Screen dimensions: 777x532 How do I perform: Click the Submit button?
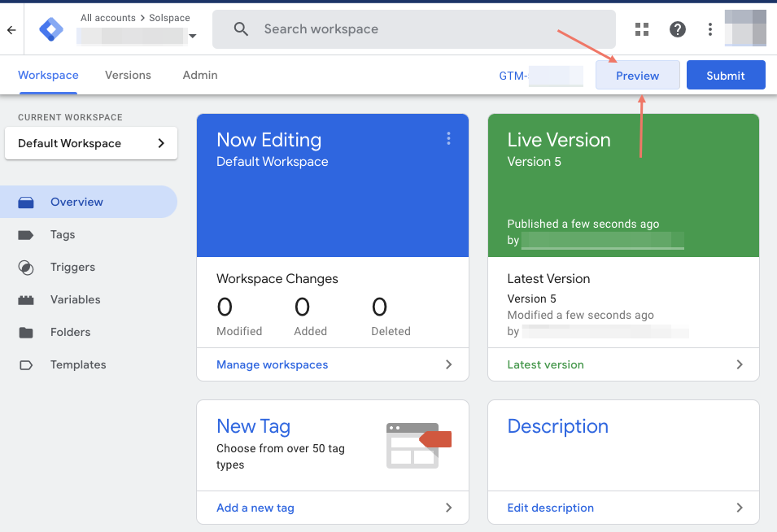(725, 75)
